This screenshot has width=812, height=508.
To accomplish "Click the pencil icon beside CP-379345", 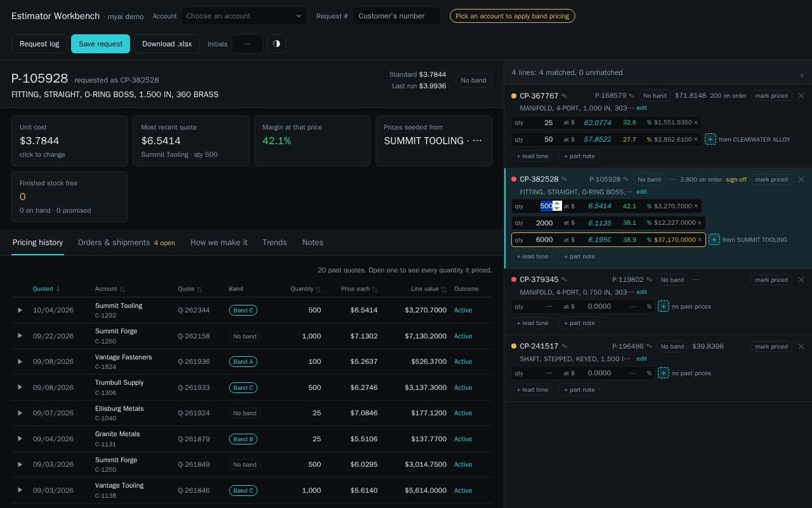I will point(565,280).
